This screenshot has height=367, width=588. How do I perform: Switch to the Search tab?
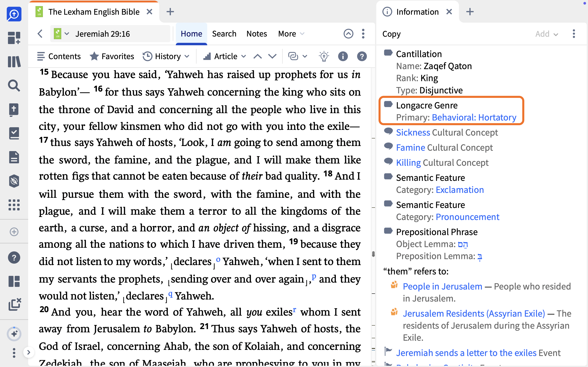coord(224,34)
